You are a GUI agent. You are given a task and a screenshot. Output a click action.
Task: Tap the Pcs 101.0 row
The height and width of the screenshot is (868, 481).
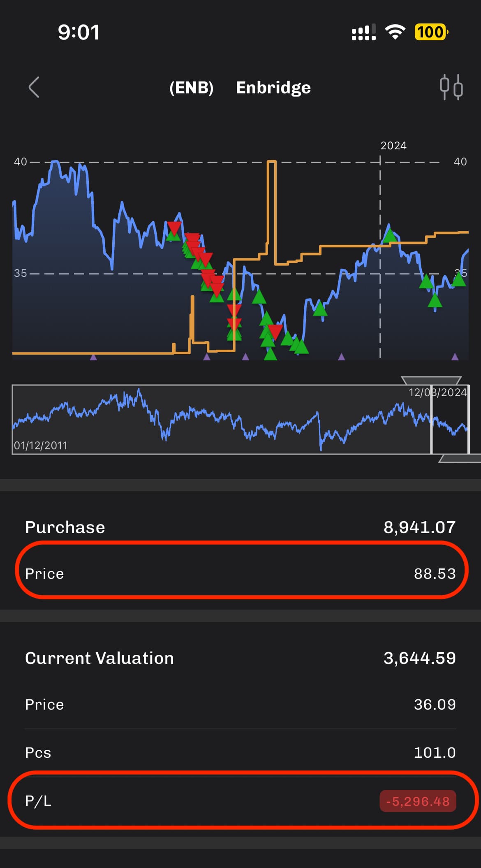(x=240, y=753)
